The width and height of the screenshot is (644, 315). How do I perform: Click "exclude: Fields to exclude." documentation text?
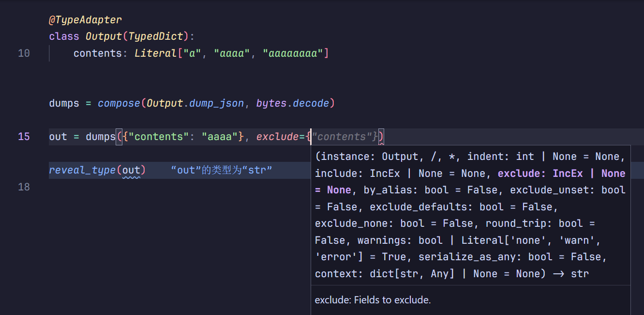[x=373, y=300]
